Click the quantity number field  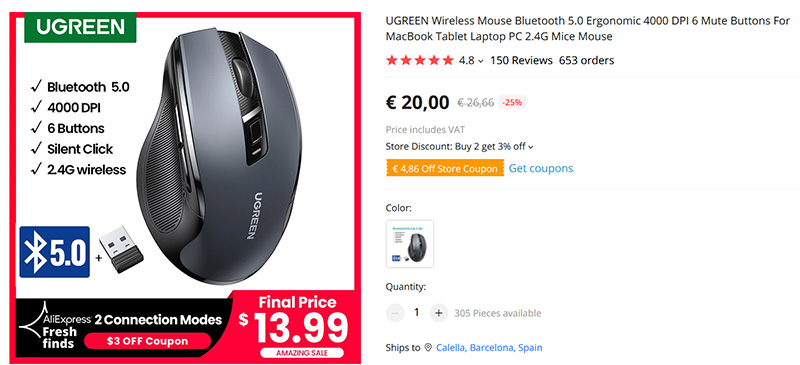click(x=416, y=313)
